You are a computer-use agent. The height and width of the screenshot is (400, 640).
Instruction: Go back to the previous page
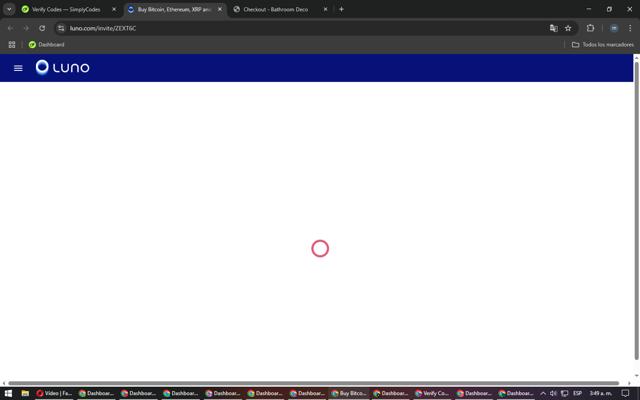(10, 28)
